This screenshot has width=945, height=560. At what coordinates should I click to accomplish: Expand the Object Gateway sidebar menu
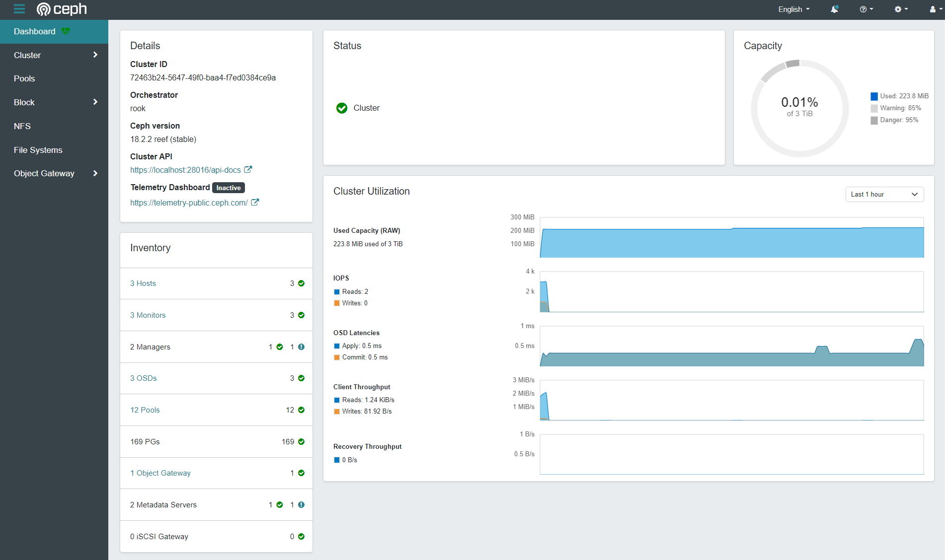coord(54,173)
